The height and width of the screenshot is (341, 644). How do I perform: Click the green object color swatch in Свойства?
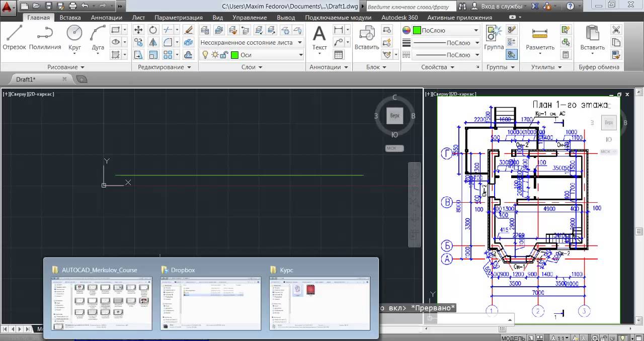(417, 30)
